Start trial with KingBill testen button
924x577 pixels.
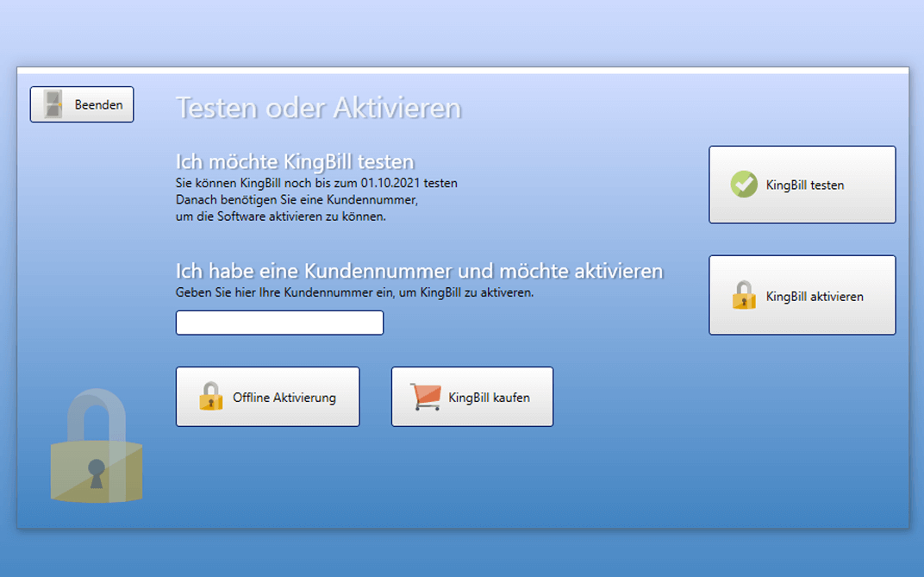pyautogui.click(x=802, y=185)
